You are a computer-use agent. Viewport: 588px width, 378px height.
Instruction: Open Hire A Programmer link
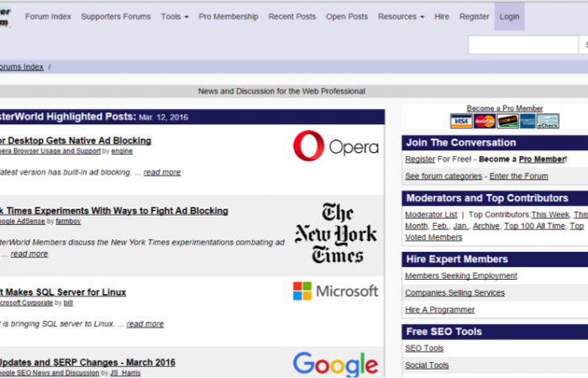tap(440, 310)
